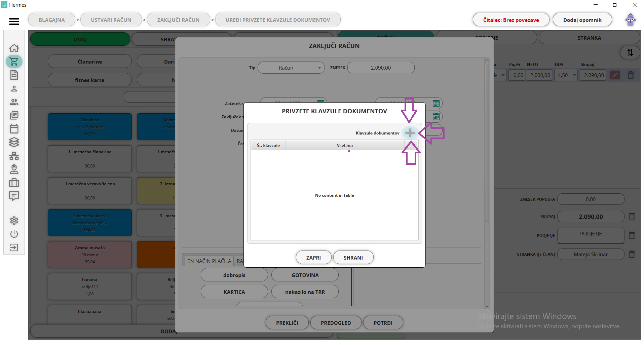Choose nakazilo na TRR payment
The height and width of the screenshot is (345, 644).
(x=305, y=292)
